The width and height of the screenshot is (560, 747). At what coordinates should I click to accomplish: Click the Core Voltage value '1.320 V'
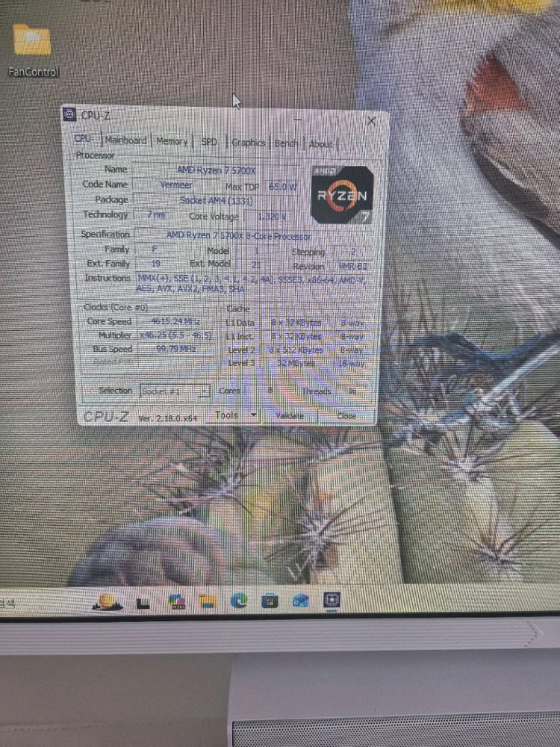coord(272,217)
